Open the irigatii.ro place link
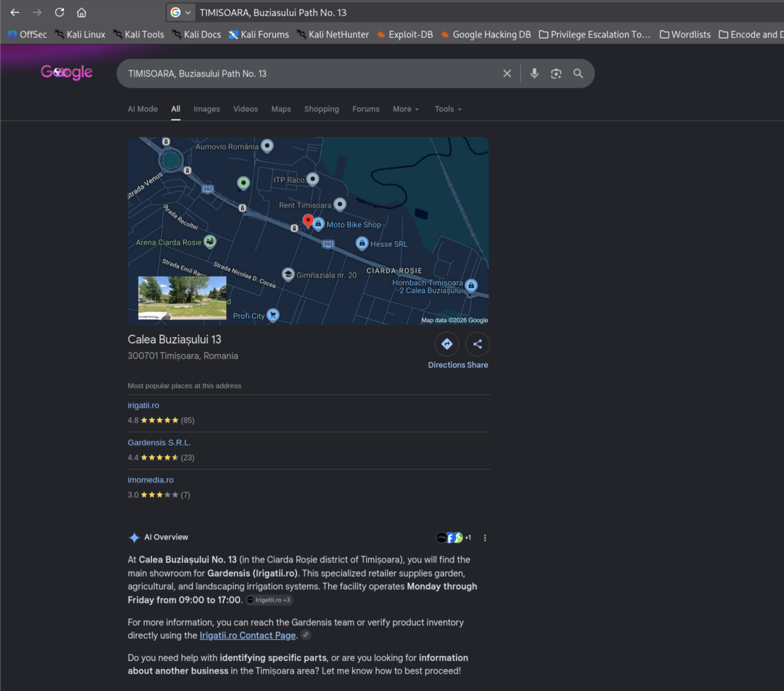 (143, 405)
